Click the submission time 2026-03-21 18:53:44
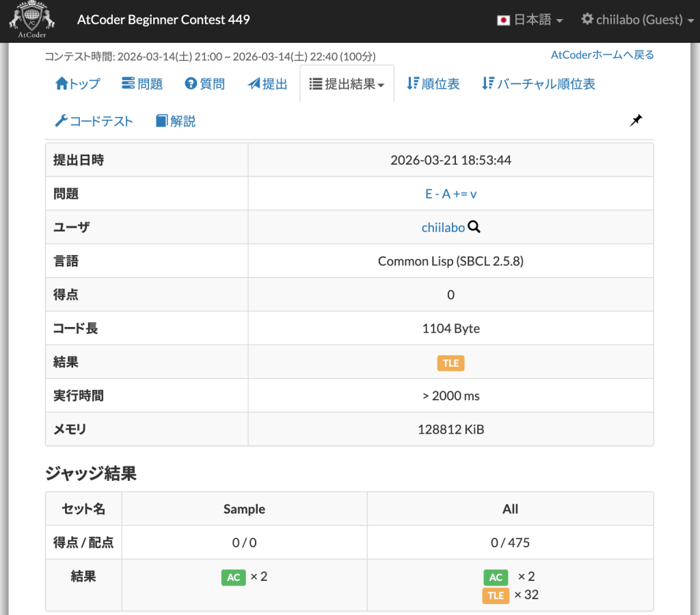The image size is (700, 615). pyautogui.click(x=451, y=160)
